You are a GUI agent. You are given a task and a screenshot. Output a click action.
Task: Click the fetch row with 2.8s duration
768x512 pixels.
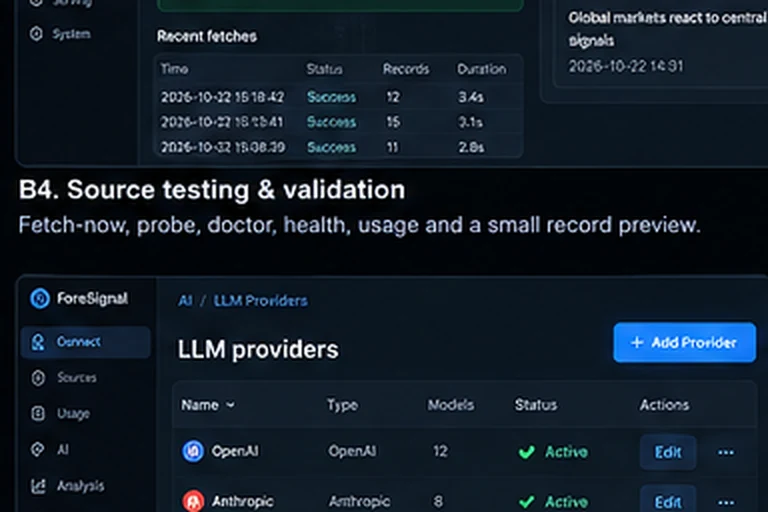tap(338, 147)
